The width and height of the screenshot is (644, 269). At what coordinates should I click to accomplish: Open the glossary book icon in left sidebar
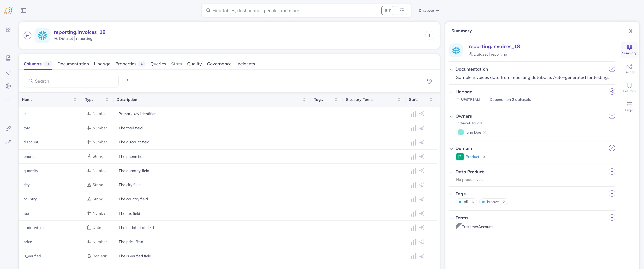click(8, 58)
